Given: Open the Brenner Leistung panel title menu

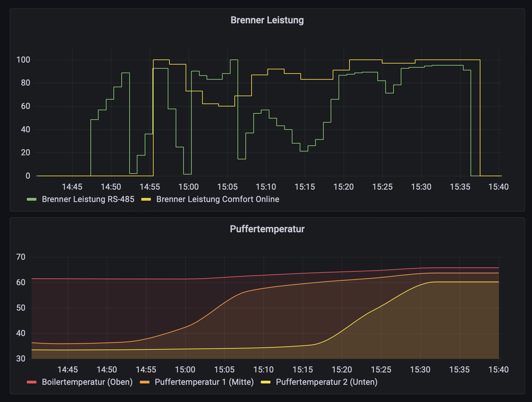Looking at the screenshot, I should 267,20.
